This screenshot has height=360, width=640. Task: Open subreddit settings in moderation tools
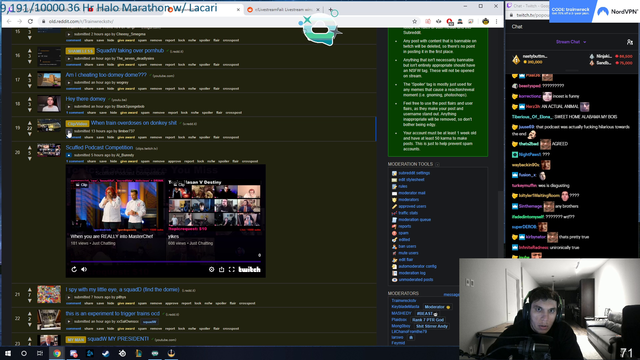(x=414, y=173)
